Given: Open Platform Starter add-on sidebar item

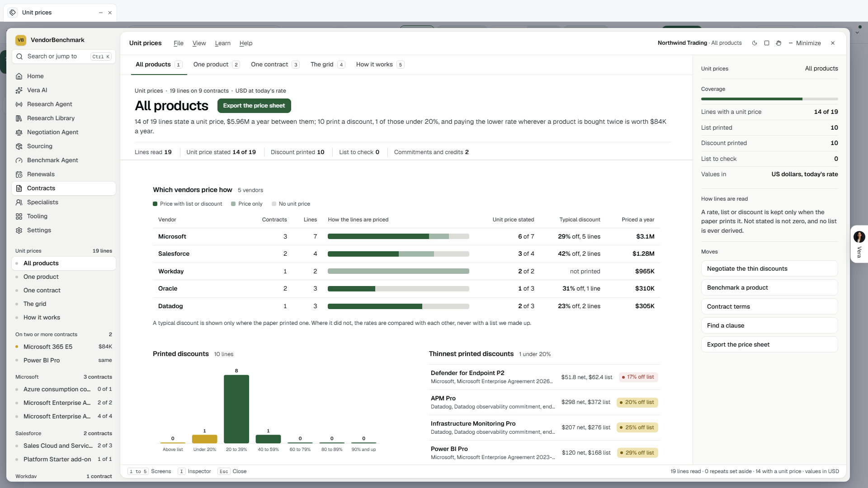Looking at the screenshot, I should [64, 460].
